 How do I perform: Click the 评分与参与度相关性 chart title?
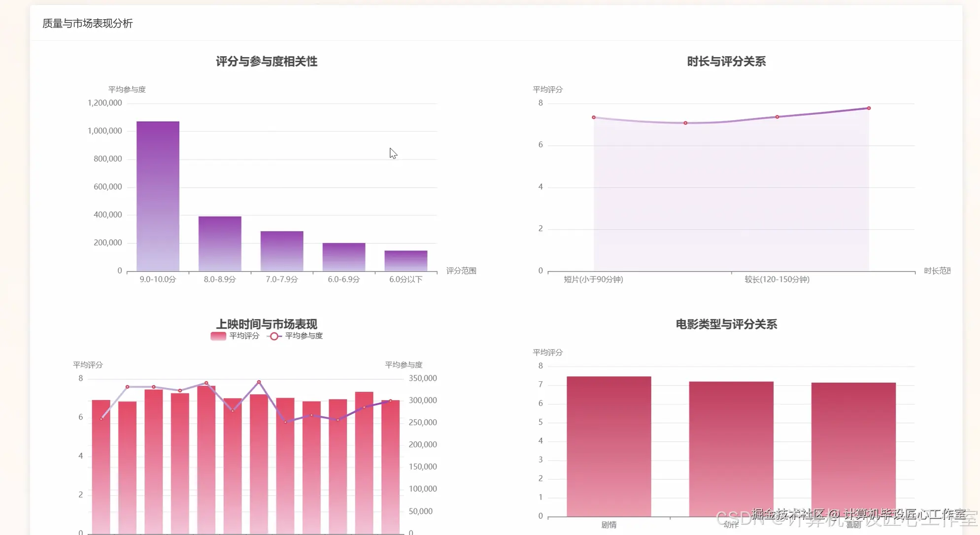267,62
